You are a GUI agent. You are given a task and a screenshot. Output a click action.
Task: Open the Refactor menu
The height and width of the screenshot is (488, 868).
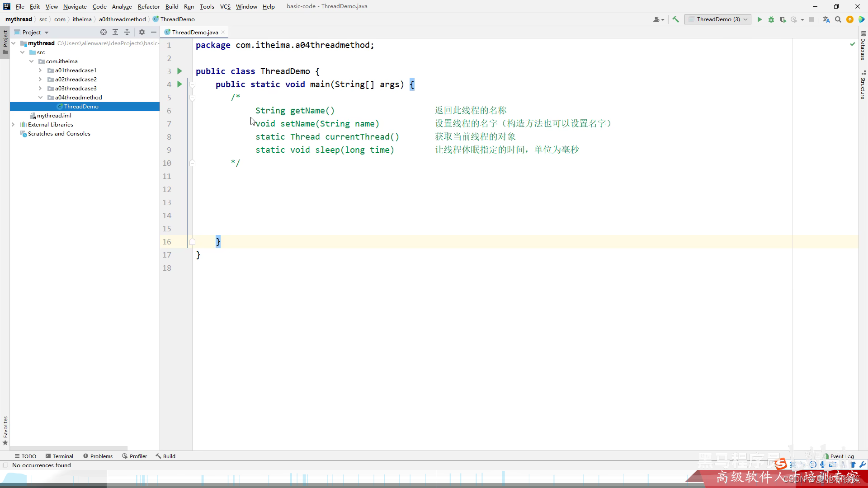149,6
